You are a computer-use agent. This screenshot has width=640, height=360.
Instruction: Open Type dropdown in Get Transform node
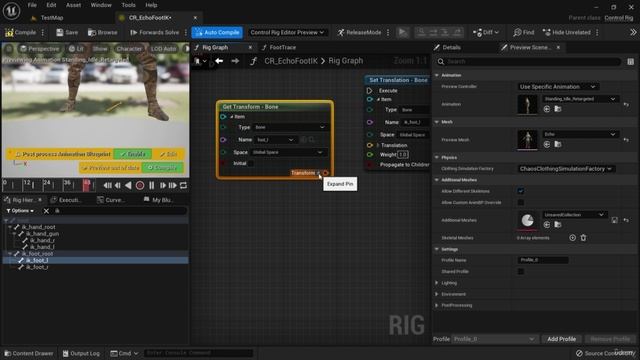pos(290,127)
